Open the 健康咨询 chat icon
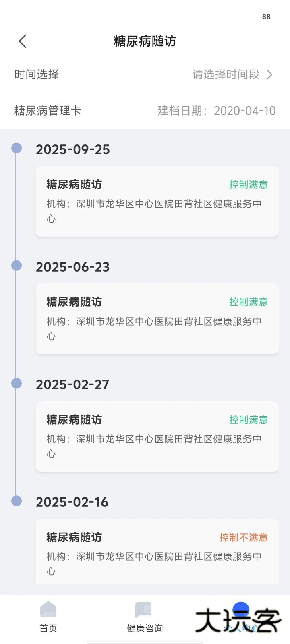The image size is (290, 644). (143, 610)
